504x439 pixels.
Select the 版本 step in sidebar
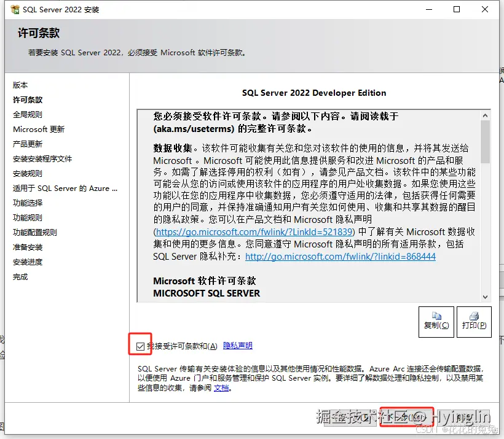(x=20, y=85)
